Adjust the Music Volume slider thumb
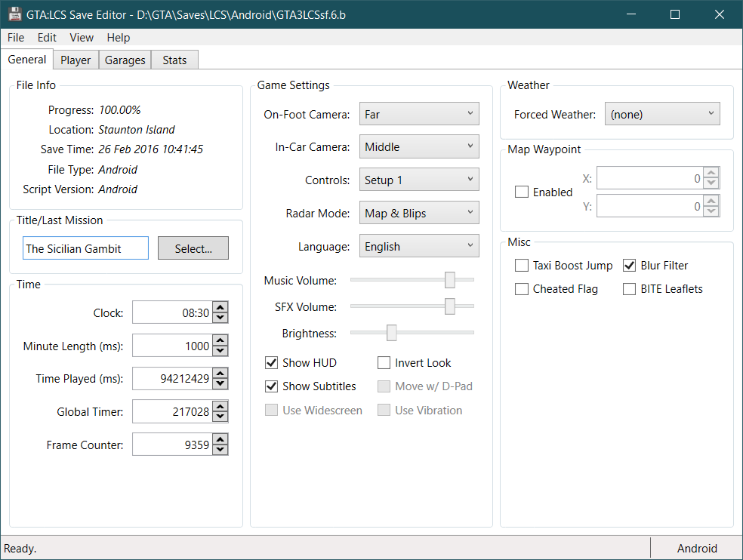This screenshot has width=743, height=560. tap(450, 280)
